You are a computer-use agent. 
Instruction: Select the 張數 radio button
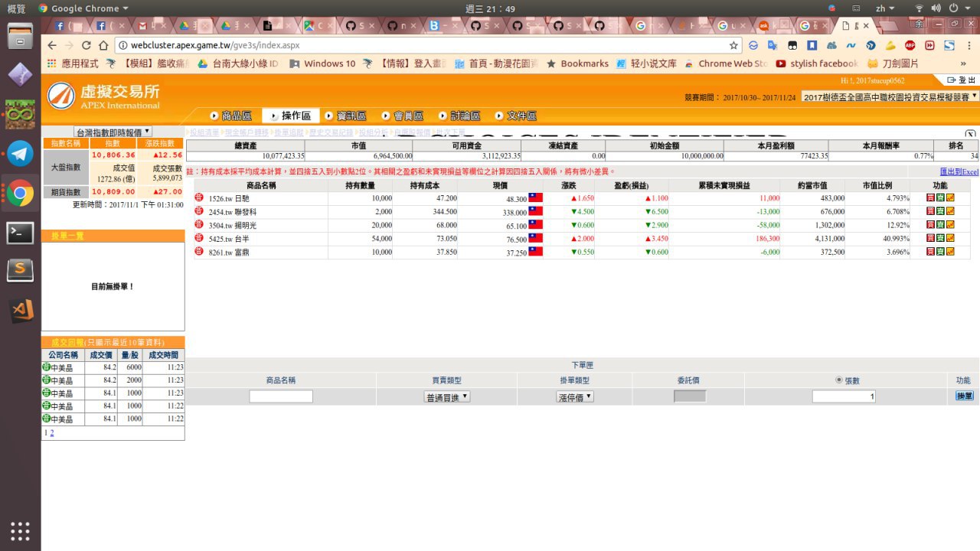tap(839, 380)
